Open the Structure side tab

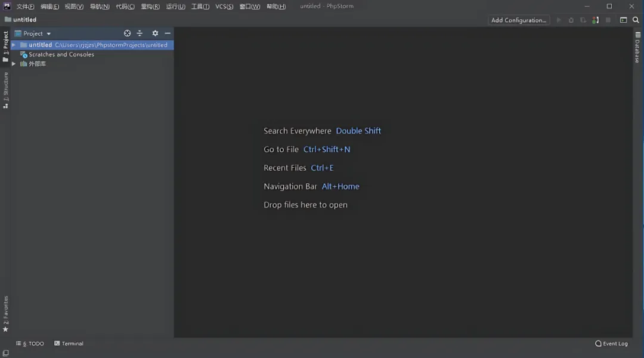[x=5, y=91]
